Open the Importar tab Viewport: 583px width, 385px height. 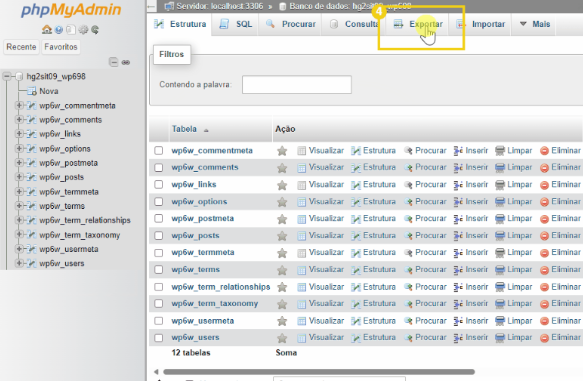[480, 24]
